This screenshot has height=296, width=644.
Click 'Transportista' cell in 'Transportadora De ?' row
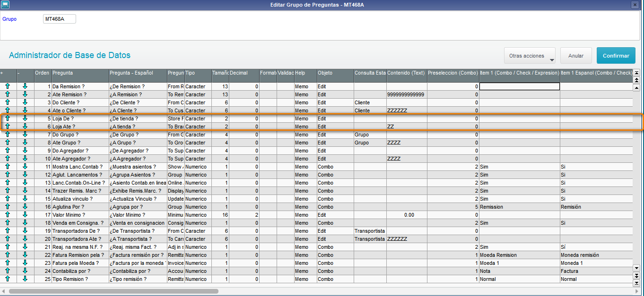pyautogui.click(x=370, y=231)
